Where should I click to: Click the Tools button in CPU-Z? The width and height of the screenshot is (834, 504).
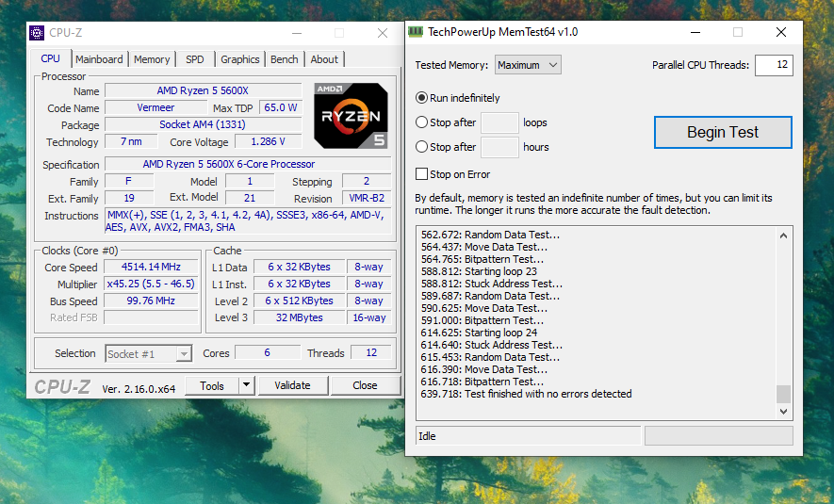click(x=212, y=386)
